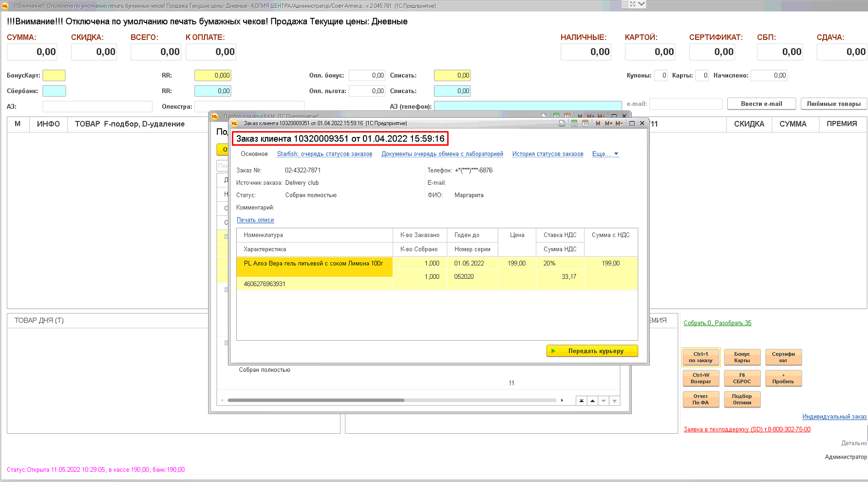This screenshot has height=482, width=868.
Task: Click the Печать описи link
Action: [255, 220]
